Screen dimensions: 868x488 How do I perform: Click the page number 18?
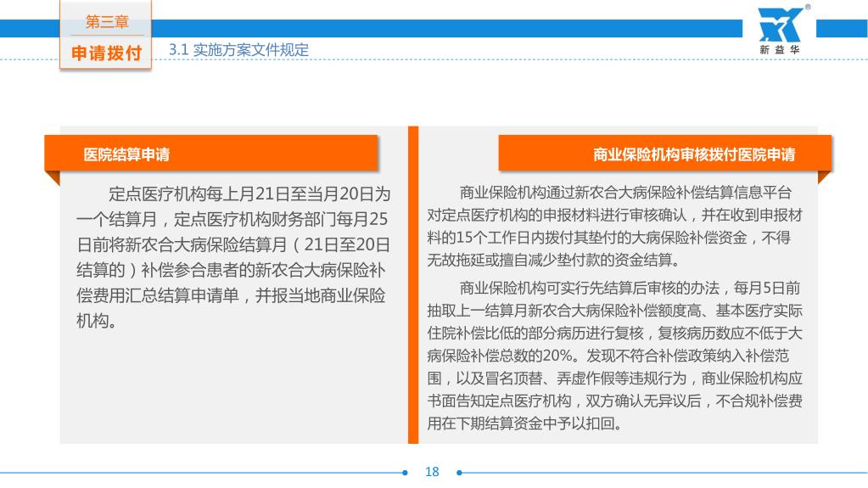(x=432, y=472)
